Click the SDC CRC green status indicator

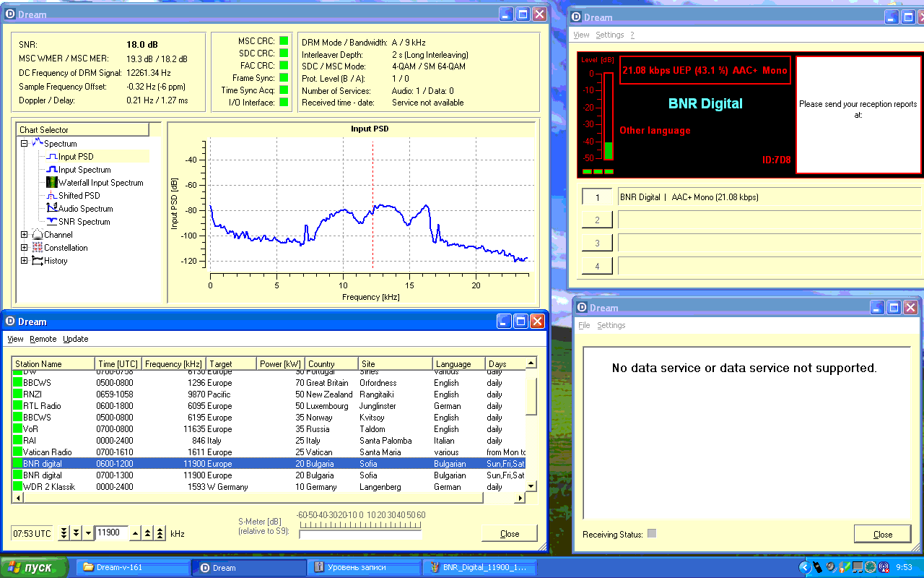pyautogui.click(x=284, y=53)
